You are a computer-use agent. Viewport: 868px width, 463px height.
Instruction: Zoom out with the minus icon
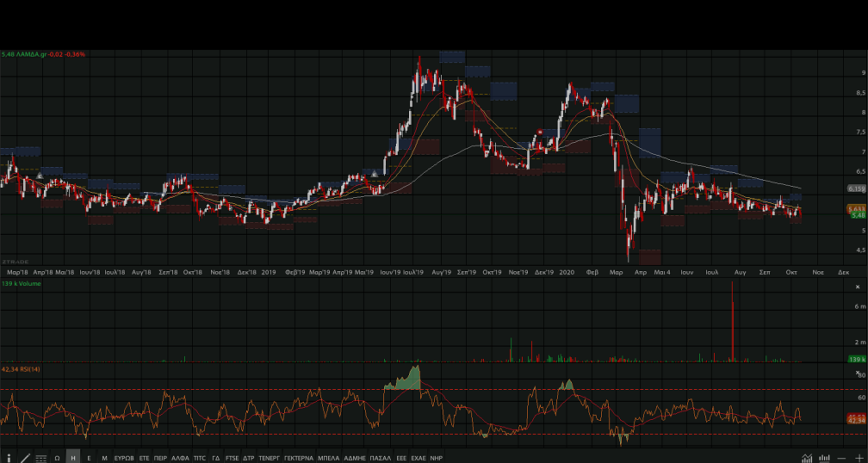coord(841,458)
